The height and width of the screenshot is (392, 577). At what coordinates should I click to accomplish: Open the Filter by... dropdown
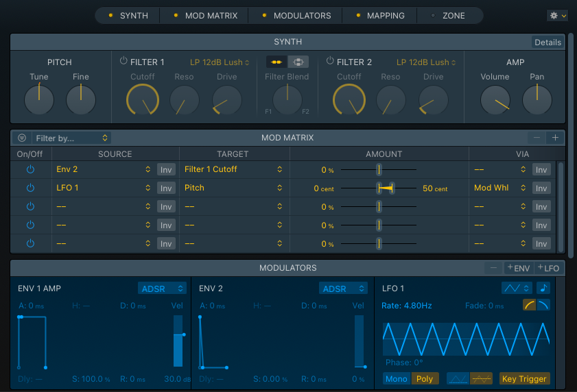[72, 138]
